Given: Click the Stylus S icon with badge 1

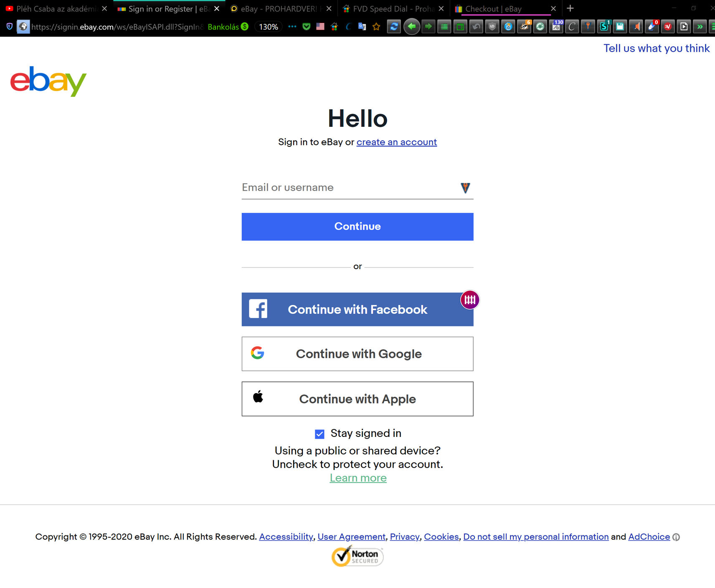Looking at the screenshot, I should (604, 26).
